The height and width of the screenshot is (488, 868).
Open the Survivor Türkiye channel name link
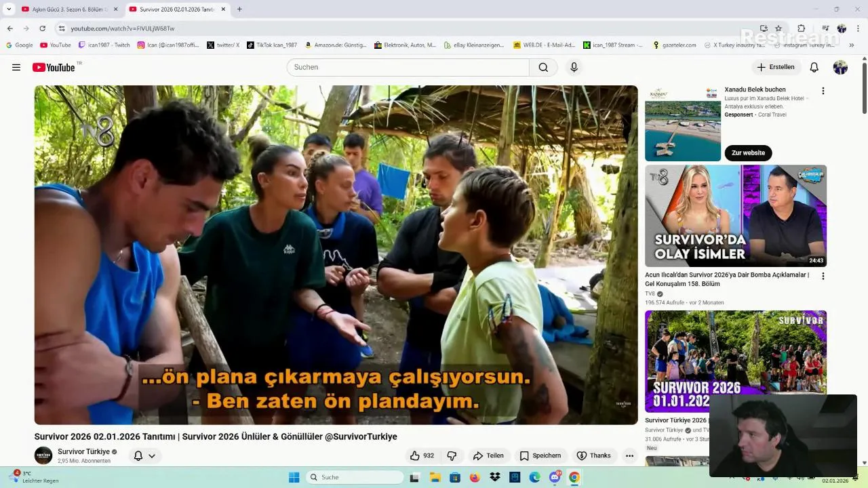pyautogui.click(x=83, y=451)
